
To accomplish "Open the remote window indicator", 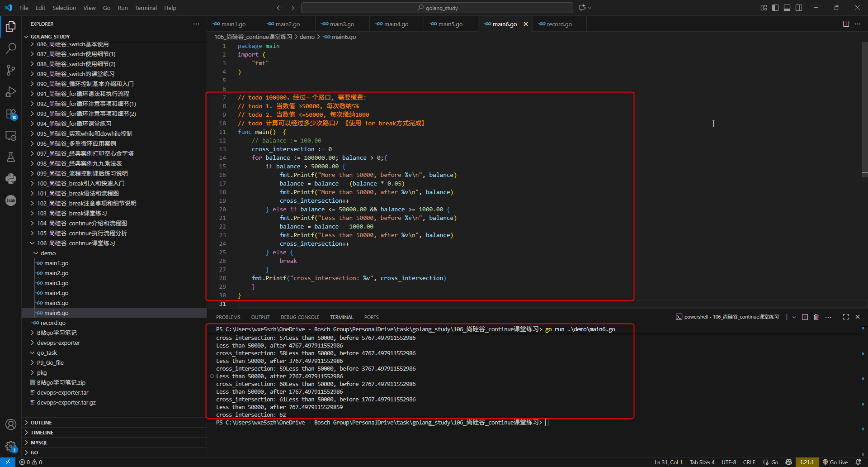I will pos(8,462).
